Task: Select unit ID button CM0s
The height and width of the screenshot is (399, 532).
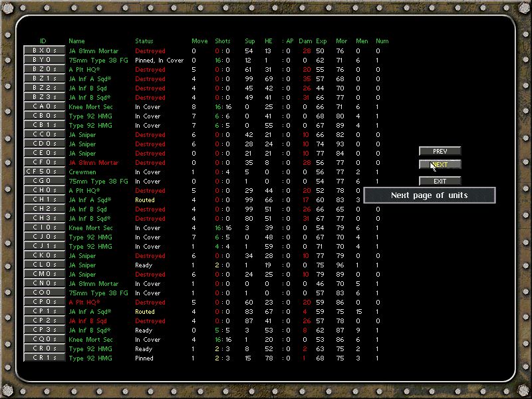Action: click(44, 274)
